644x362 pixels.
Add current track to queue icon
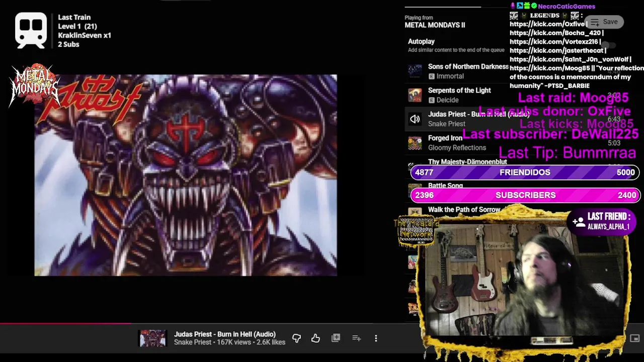point(356,338)
